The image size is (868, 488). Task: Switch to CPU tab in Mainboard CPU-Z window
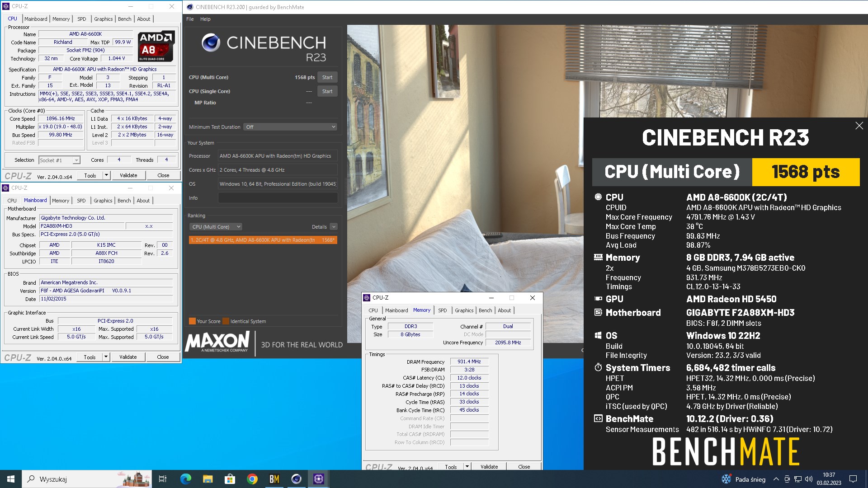[x=12, y=201]
